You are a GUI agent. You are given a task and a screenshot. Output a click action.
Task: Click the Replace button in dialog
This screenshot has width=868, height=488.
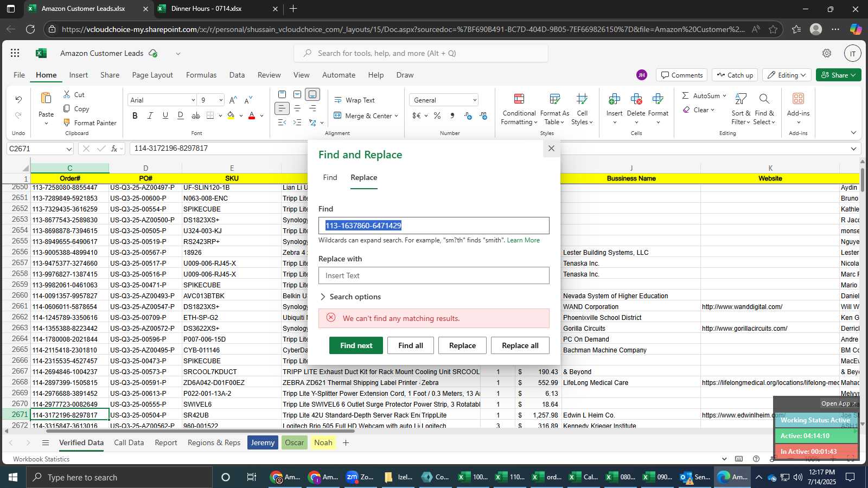click(x=462, y=345)
